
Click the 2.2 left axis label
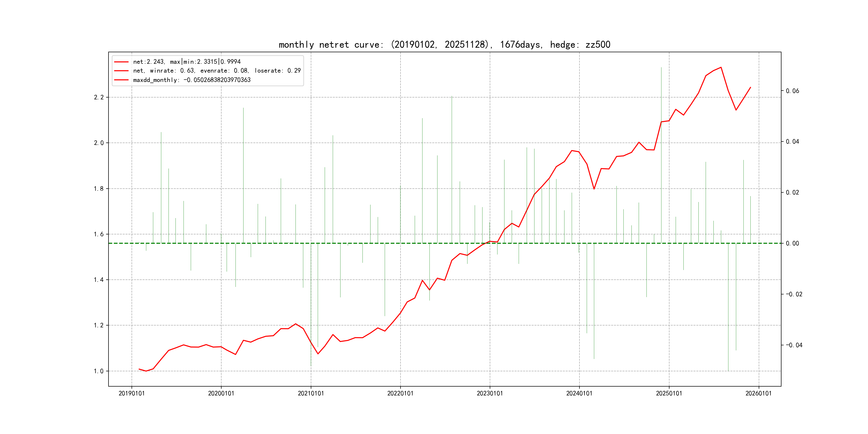point(99,97)
